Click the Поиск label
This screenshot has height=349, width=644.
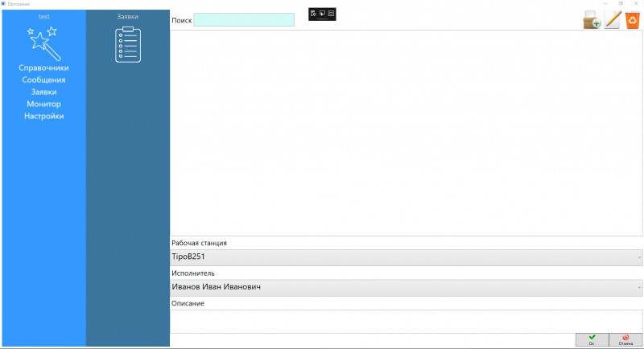pyautogui.click(x=182, y=20)
